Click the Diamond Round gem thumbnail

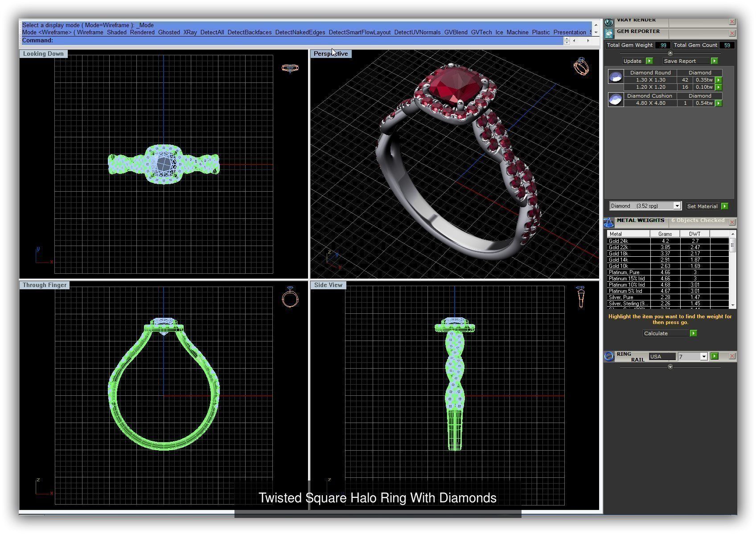(x=616, y=77)
